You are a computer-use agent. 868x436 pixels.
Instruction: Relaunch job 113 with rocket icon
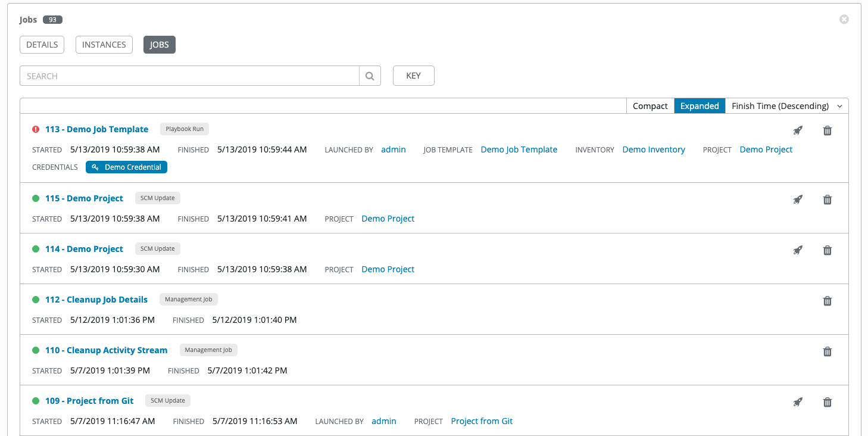pyautogui.click(x=798, y=130)
